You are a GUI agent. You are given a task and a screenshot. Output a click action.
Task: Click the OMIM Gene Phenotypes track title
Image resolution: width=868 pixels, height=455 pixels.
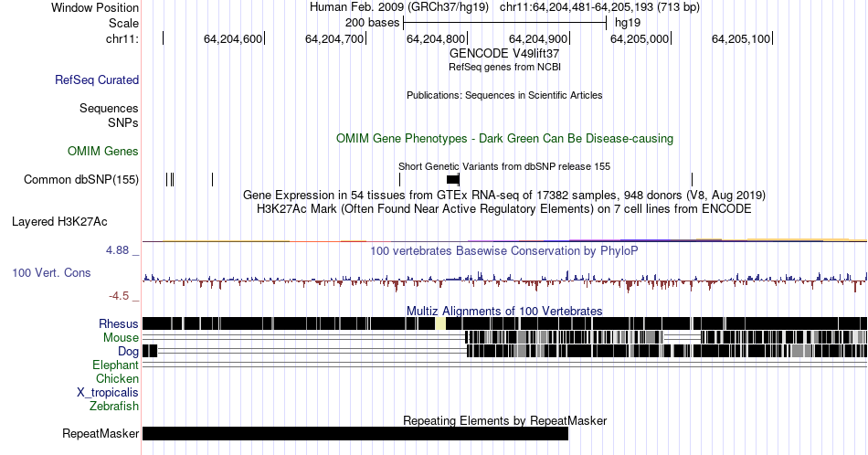point(504,138)
